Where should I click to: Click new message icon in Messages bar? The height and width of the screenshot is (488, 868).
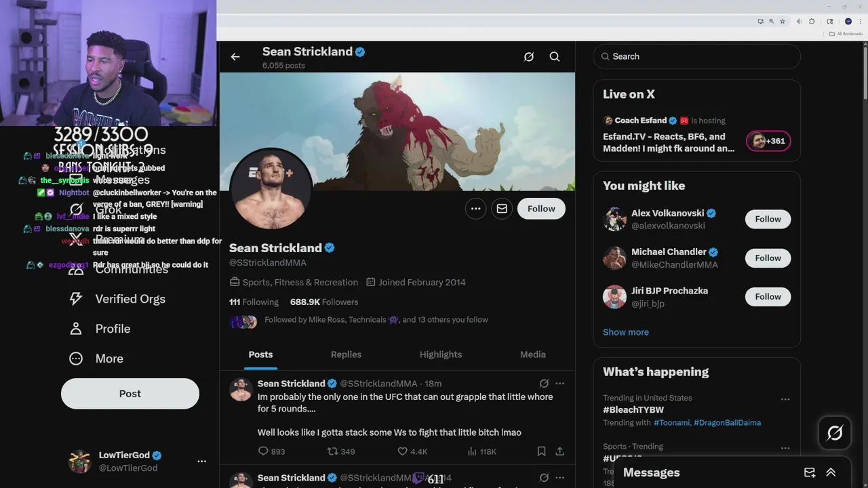[810, 472]
